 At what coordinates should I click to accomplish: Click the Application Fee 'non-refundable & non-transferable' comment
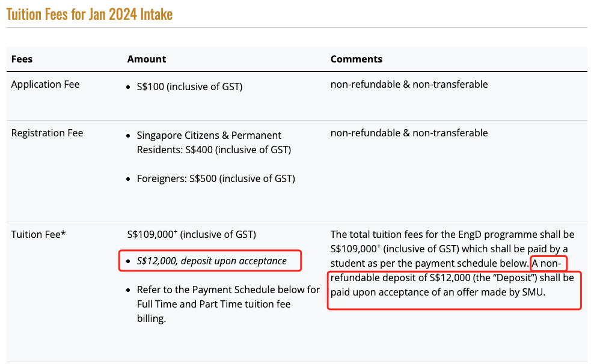[409, 84]
